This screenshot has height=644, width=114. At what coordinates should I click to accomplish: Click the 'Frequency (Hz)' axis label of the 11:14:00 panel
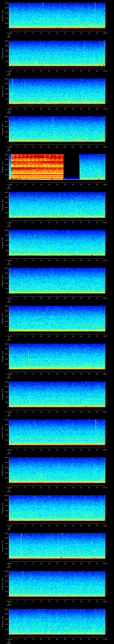click(3, 16)
